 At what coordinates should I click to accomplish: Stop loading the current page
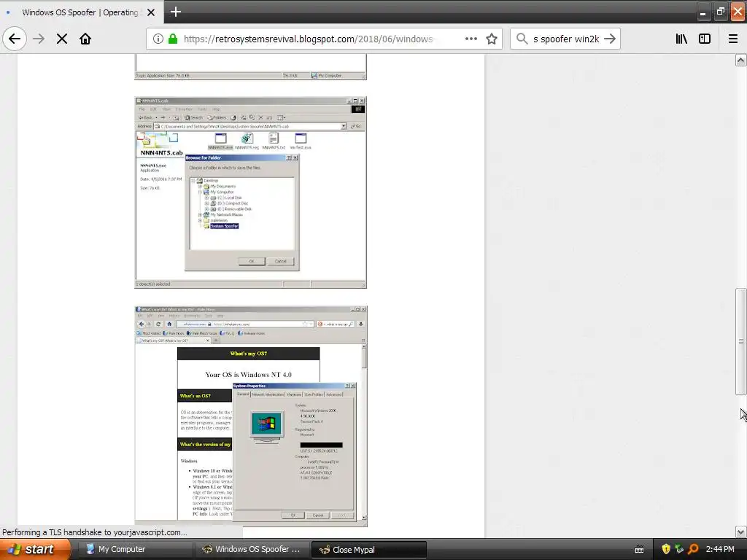click(62, 39)
